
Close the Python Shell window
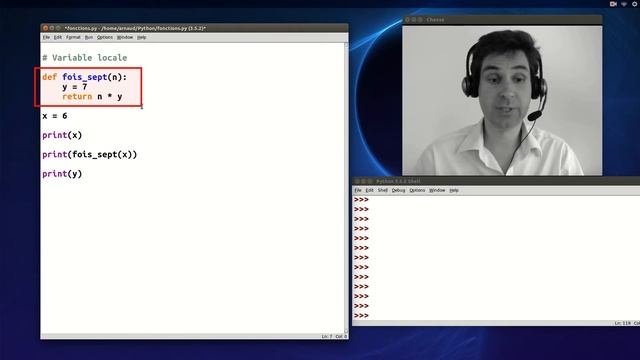357,181
